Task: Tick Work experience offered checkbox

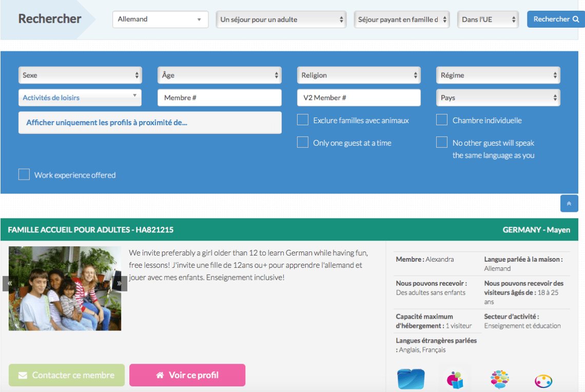Action: click(24, 175)
